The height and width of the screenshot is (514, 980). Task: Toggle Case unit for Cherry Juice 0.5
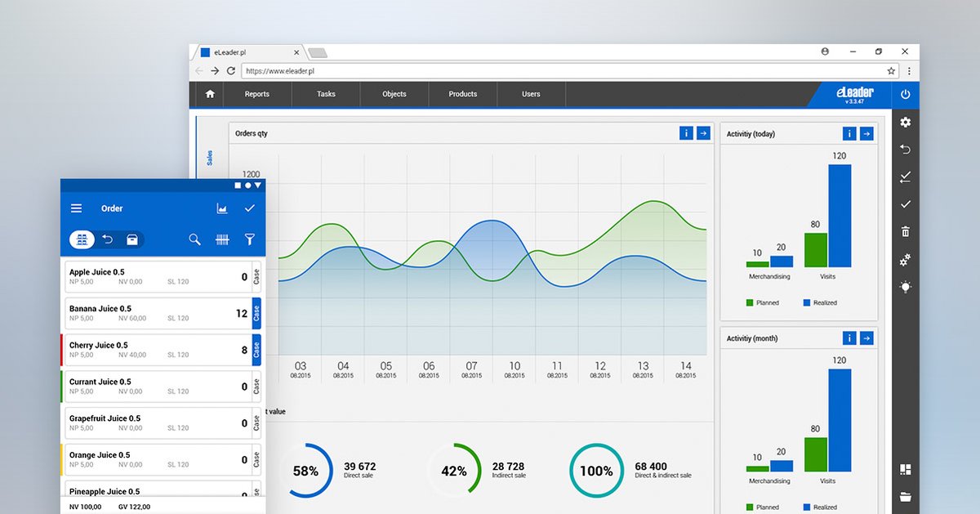coord(256,350)
